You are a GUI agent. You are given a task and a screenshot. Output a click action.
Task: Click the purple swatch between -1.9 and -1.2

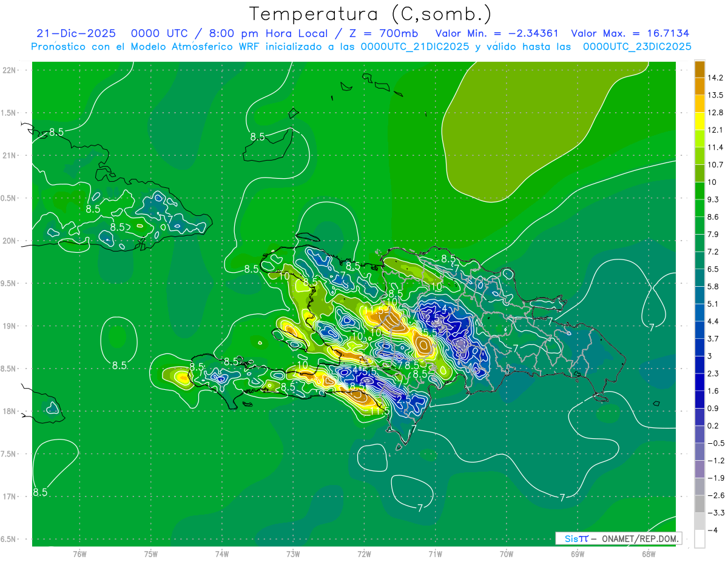pos(699,470)
